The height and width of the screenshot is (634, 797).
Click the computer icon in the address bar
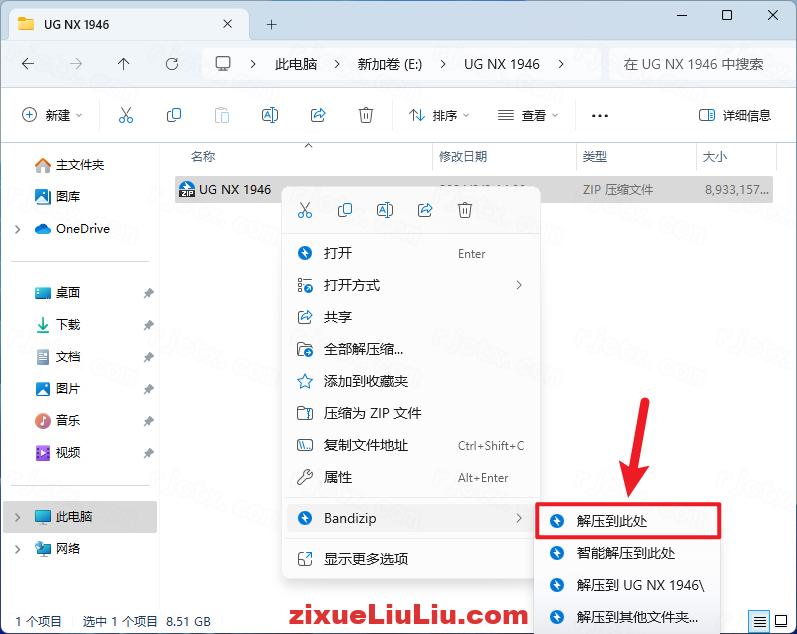point(223,64)
